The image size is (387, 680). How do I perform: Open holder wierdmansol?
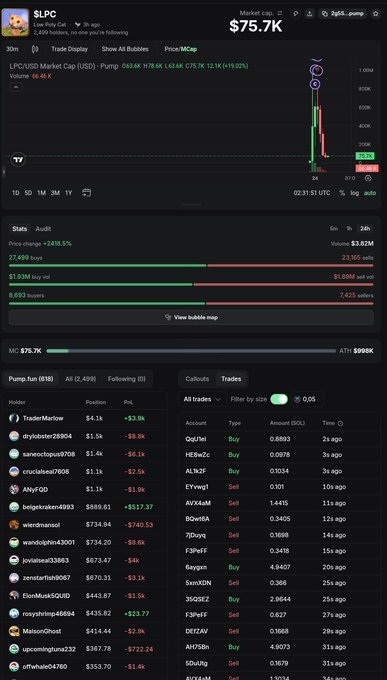point(41,525)
